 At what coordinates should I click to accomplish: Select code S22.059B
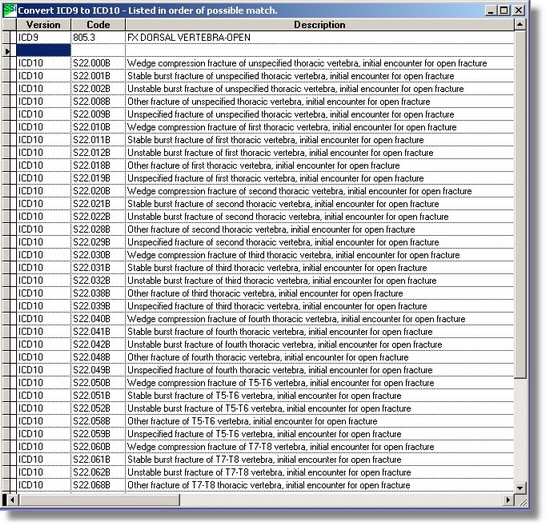98,434
